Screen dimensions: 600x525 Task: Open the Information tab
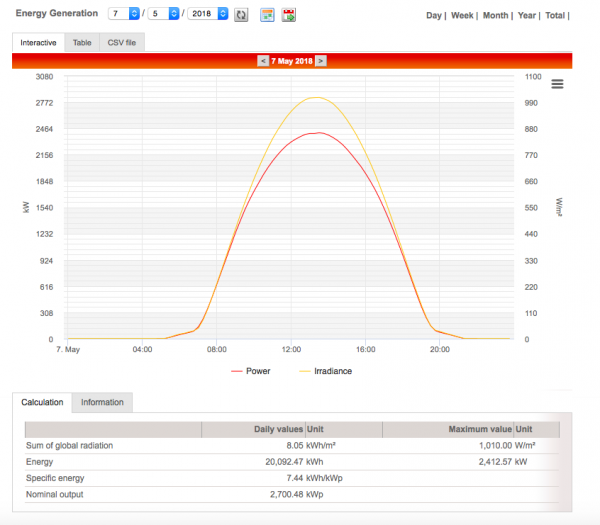(102, 402)
